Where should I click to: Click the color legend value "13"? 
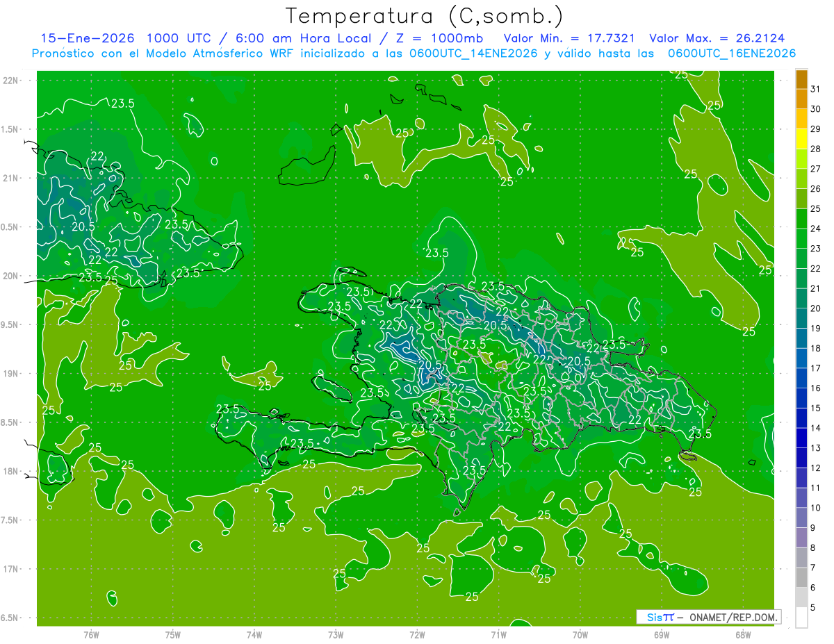(815, 448)
